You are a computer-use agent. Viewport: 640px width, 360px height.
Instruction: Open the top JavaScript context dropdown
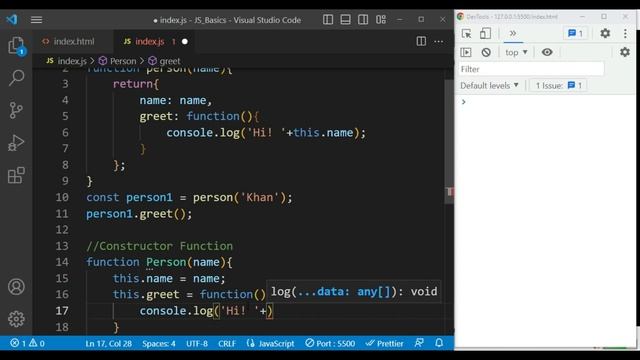tap(516, 52)
